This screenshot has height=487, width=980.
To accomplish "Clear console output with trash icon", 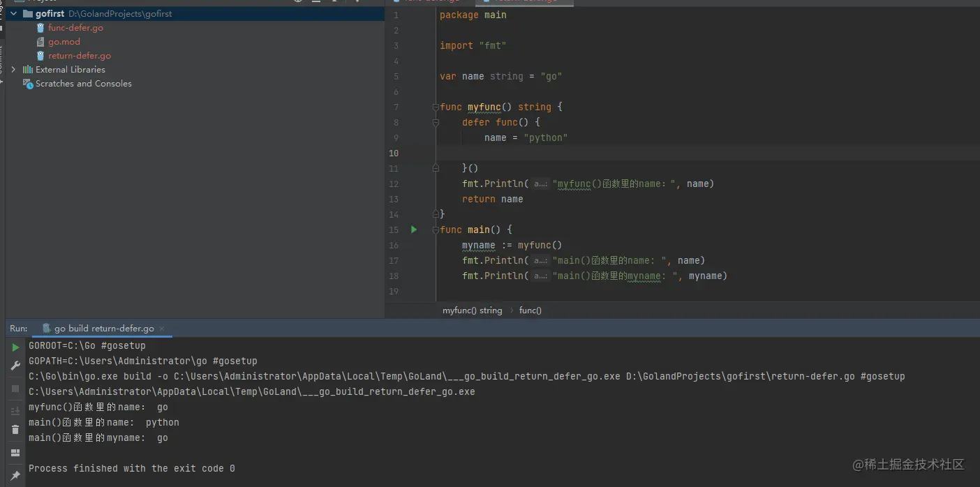I will click(x=15, y=430).
